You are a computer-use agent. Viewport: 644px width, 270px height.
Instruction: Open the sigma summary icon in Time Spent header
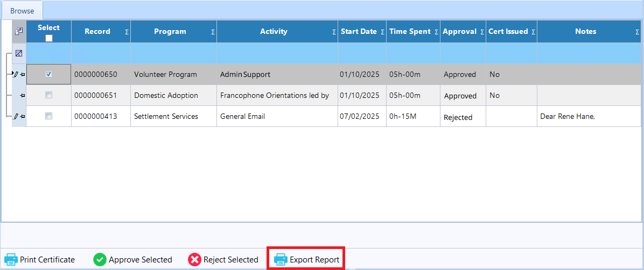pos(437,32)
